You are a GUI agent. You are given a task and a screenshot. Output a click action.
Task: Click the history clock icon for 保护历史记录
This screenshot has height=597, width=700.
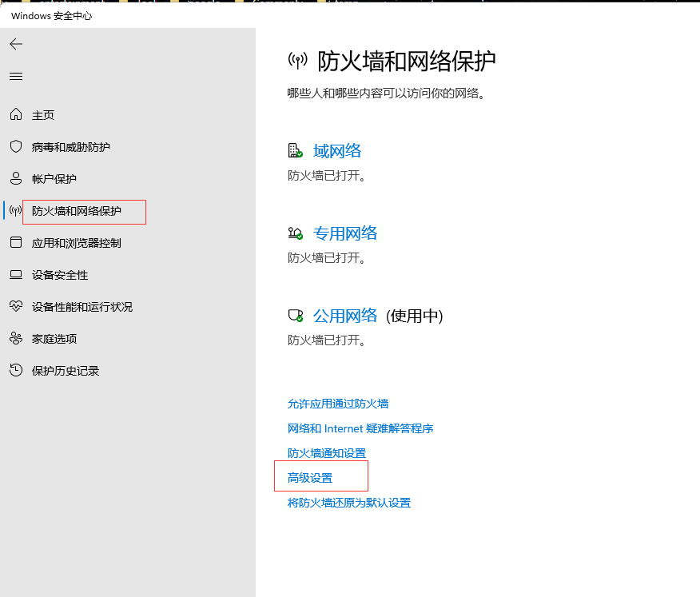16,370
